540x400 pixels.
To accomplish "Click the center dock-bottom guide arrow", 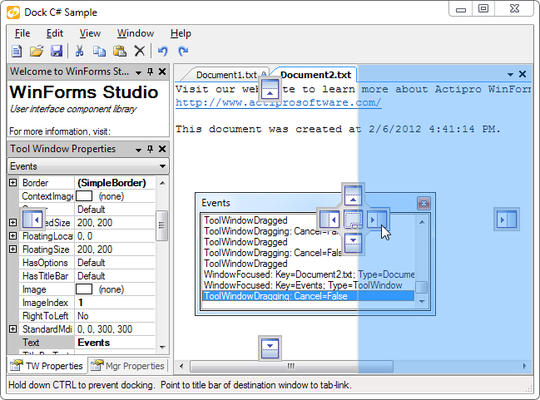I will 353,243.
